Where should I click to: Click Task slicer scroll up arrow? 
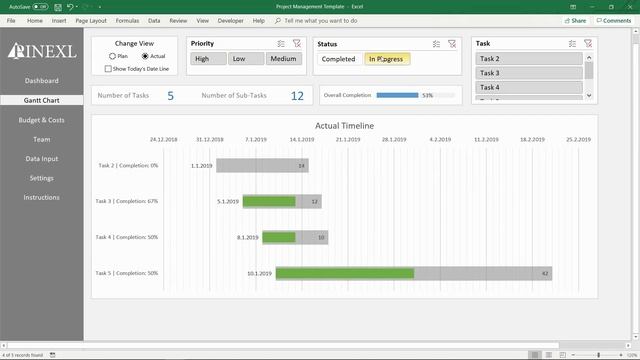click(x=589, y=58)
